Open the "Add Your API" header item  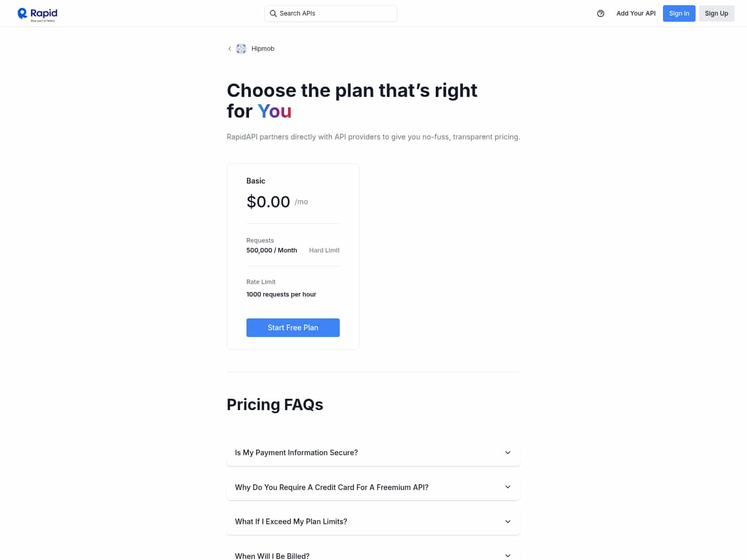pos(635,13)
